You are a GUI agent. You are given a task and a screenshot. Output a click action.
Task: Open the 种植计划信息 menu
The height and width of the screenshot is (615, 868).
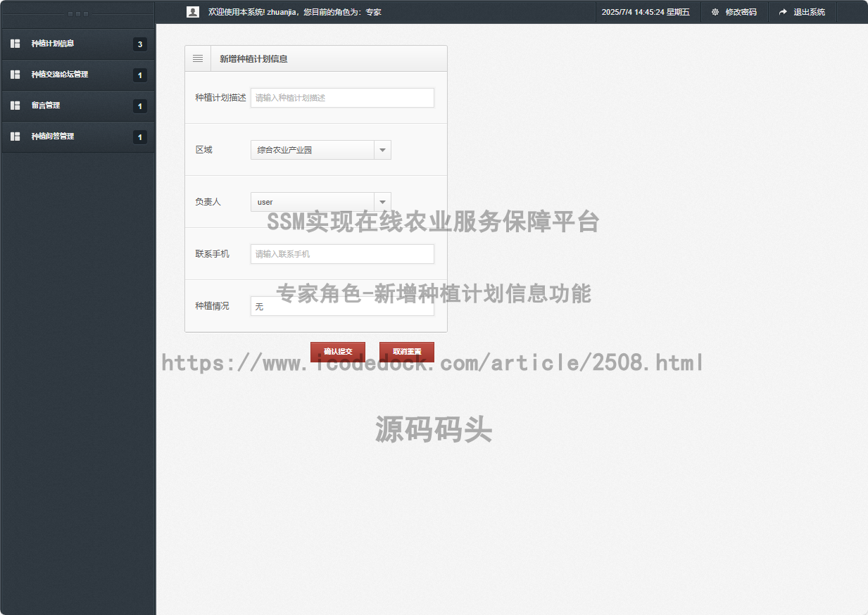(x=77, y=44)
